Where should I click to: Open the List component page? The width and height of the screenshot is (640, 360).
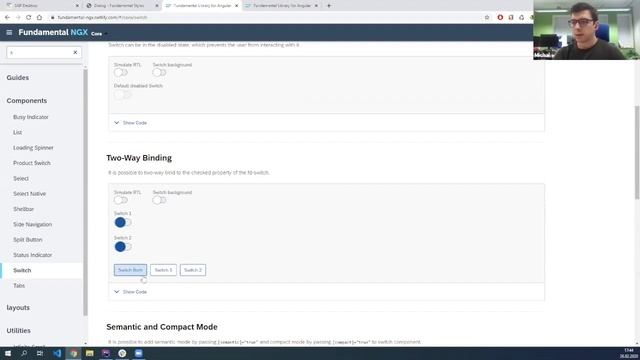pyautogui.click(x=18, y=133)
